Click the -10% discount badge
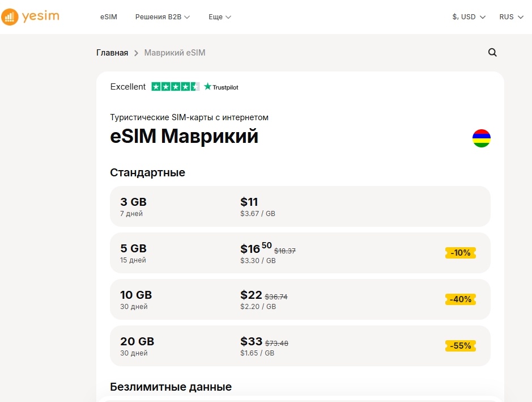The height and width of the screenshot is (402, 532). point(460,253)
